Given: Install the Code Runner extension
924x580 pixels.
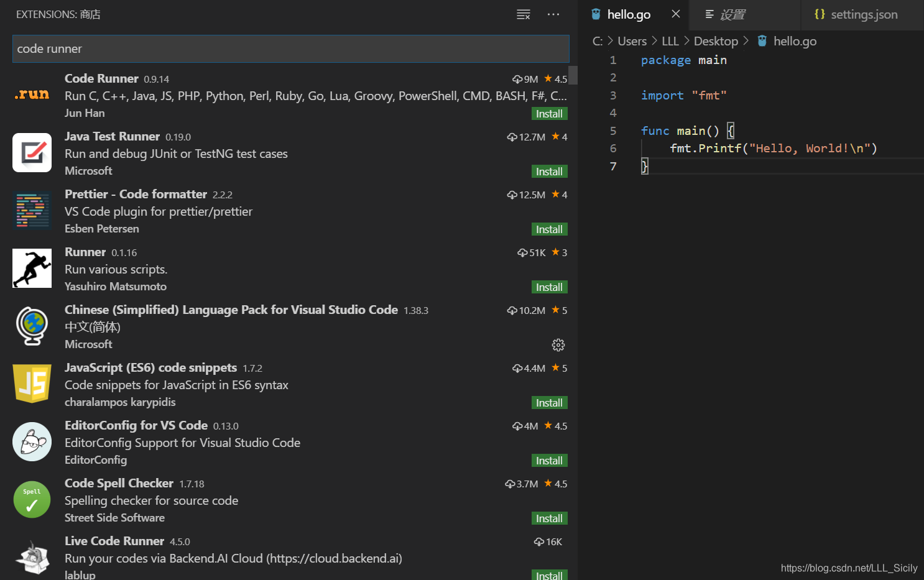Looking at the screenshot, I should [x=549, y=114].
